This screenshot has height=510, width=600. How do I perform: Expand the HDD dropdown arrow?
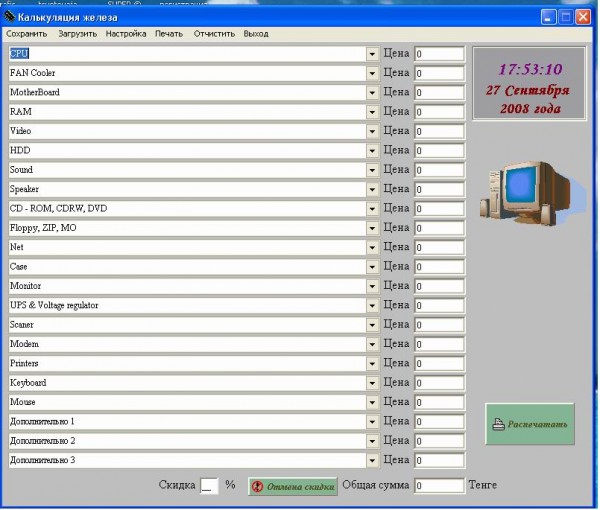tap(372, 151)
